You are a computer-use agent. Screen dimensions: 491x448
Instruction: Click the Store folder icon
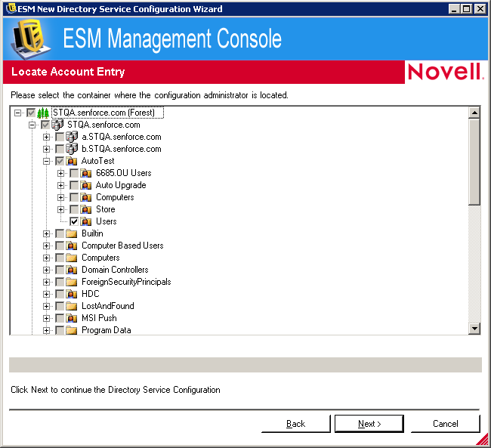[x=86, y=209]
